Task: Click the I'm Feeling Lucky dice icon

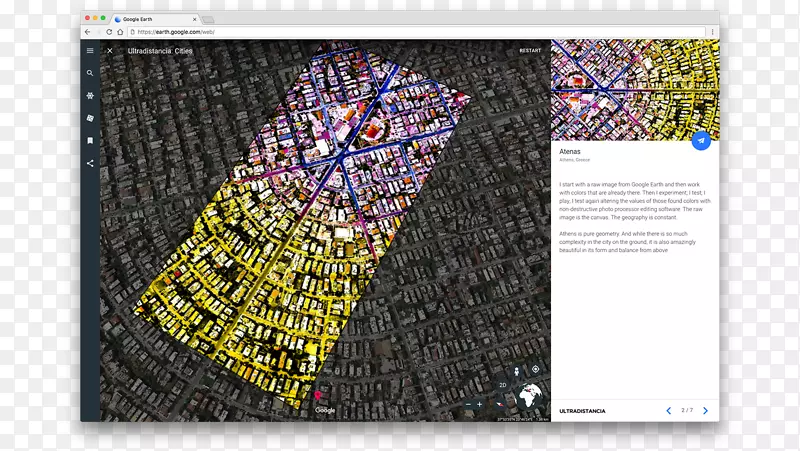Action: click(90, 119)
